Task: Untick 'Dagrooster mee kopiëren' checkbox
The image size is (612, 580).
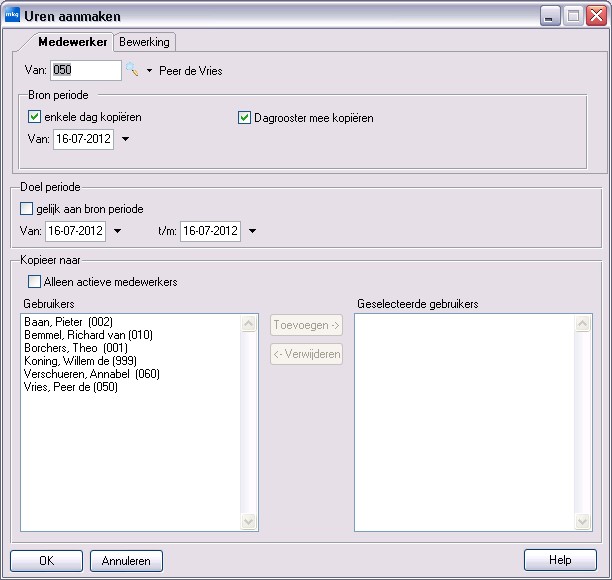Action: tap(244, 117)
